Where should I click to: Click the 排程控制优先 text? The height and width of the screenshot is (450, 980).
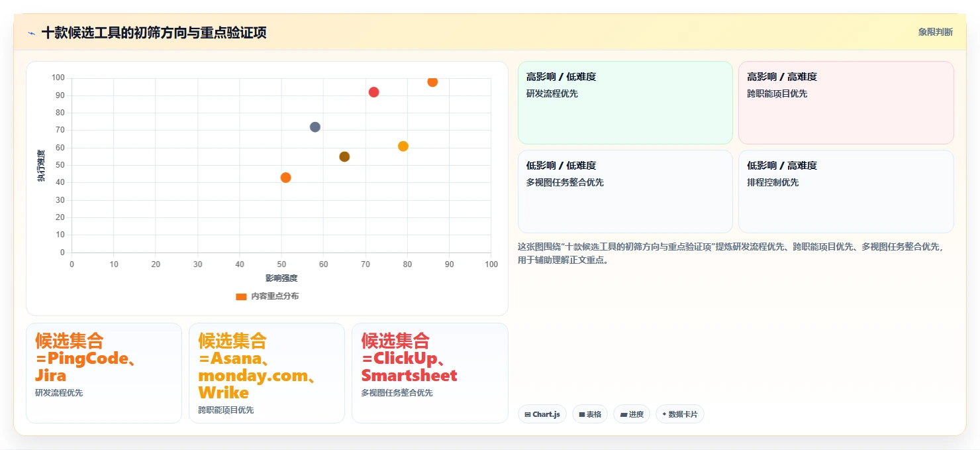click(773, 182)
